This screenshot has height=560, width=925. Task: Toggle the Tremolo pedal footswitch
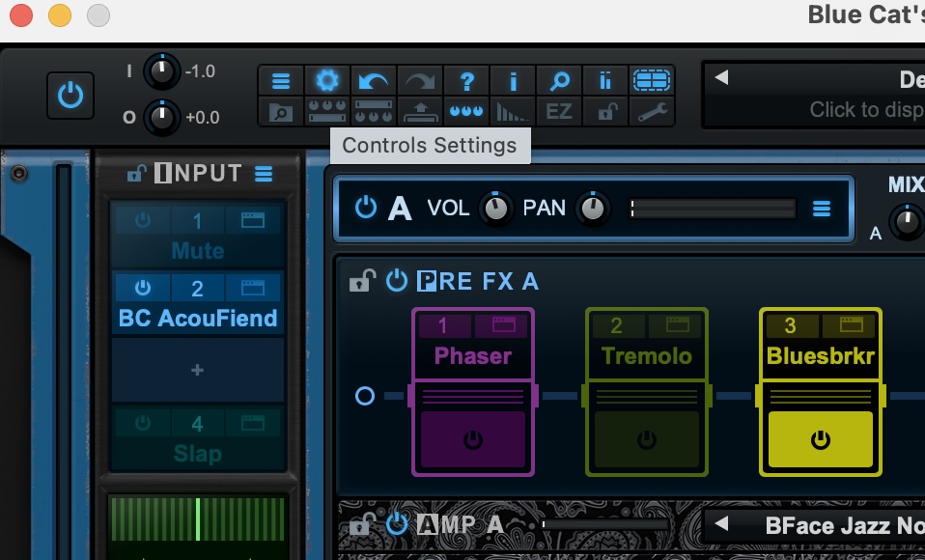click(x=647, y=439)
